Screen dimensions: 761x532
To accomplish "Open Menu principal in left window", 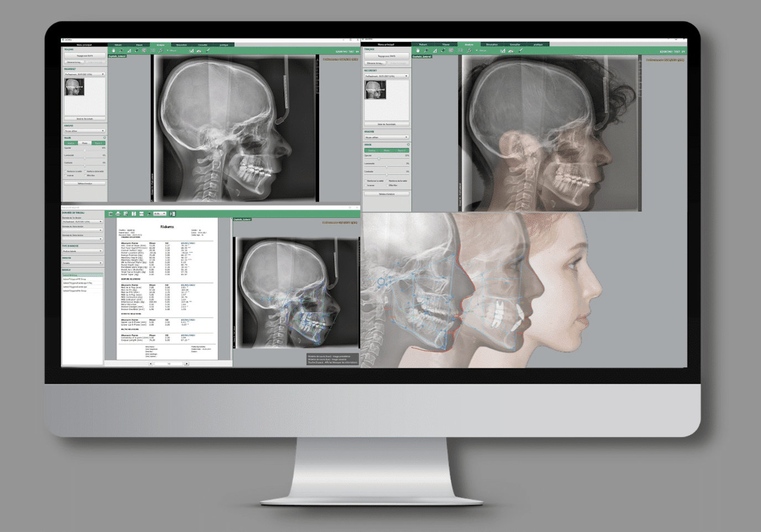I will 84,45.
